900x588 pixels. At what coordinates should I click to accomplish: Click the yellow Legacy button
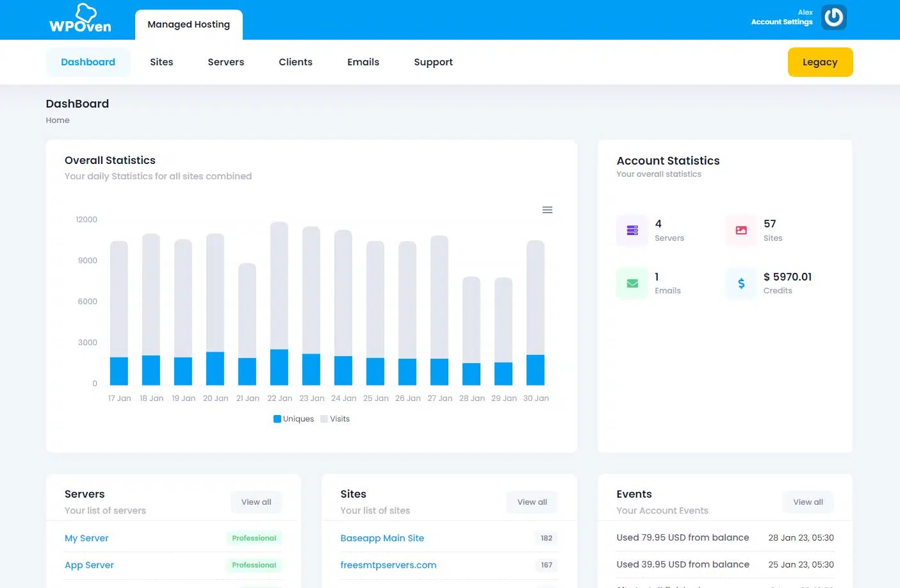coord(820,62)
